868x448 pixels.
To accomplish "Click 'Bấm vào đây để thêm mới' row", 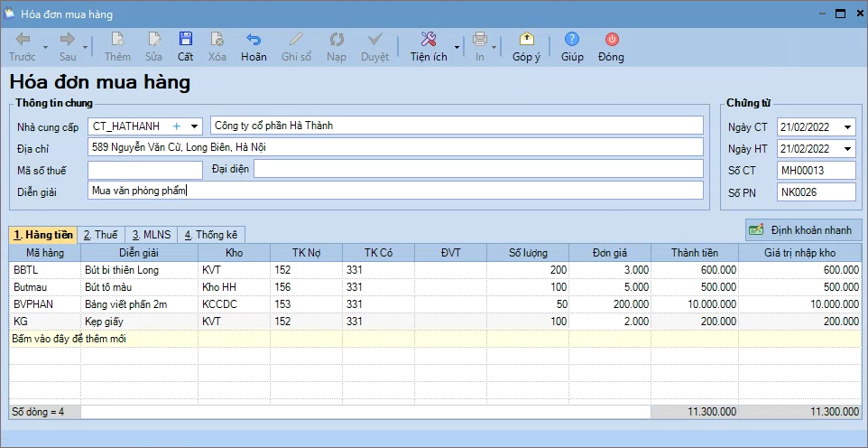I will pyautogui.click(x=435, y=338).
